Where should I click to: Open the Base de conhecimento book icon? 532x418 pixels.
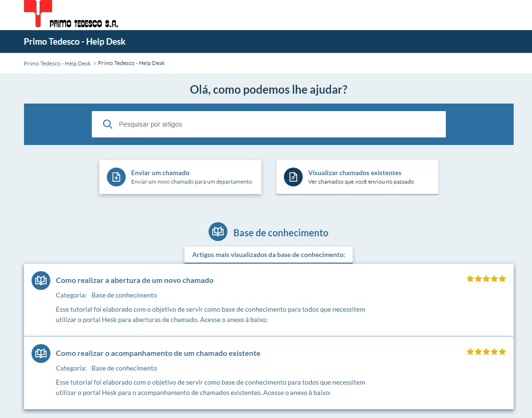[218, 232]
